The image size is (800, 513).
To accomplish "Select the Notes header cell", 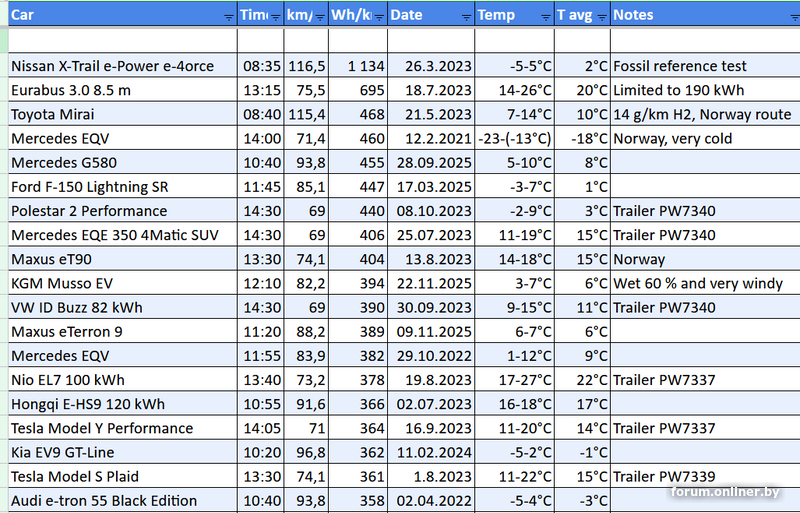I will click(705, 14).
